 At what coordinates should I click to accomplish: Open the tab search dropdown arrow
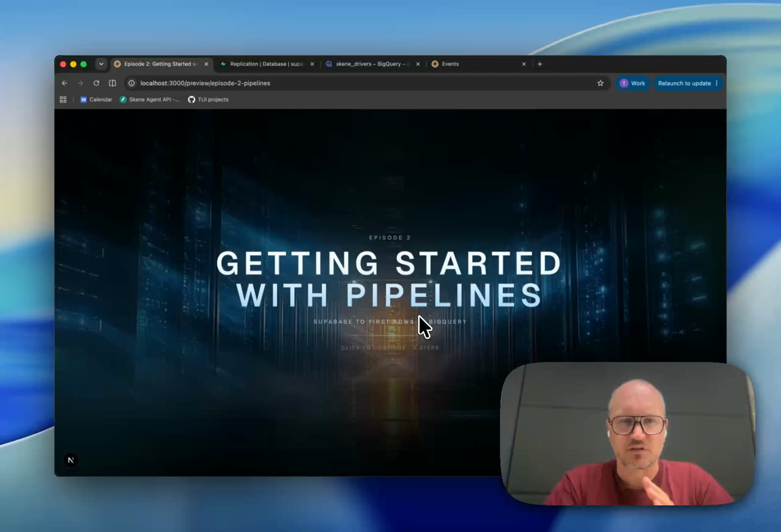point(101,64)
